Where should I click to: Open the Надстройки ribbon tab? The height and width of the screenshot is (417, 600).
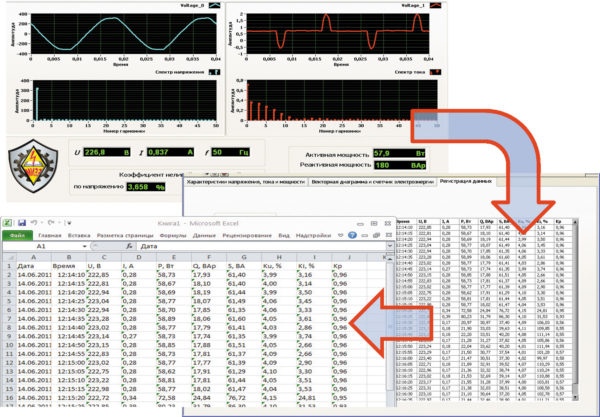coord(313,235)
